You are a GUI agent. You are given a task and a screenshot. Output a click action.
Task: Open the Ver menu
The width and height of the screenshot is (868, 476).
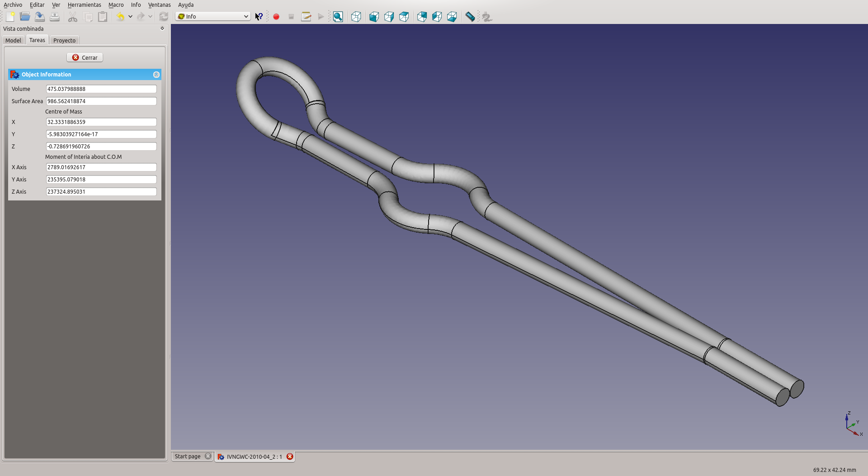point(56,5)
